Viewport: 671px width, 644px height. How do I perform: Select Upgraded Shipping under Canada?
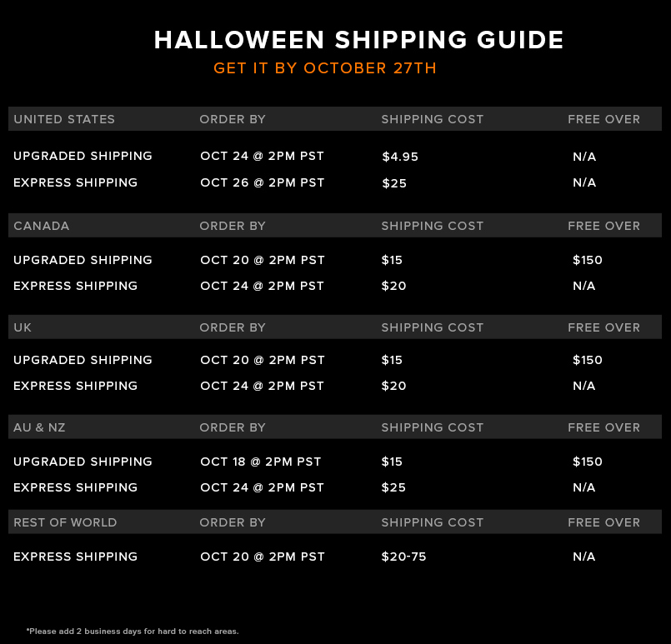(83, 260)
